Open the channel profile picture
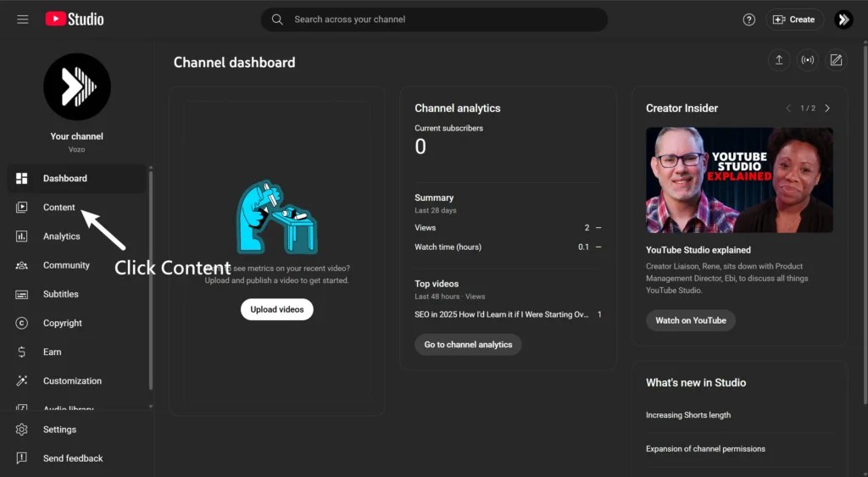The image size is (868, 477). pos(77,87)
